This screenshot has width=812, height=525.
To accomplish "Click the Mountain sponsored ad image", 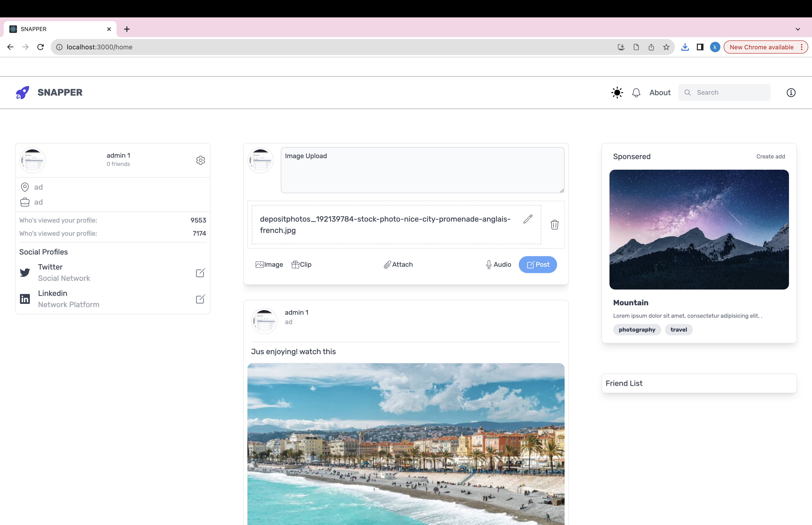I will tap(699, 229).
